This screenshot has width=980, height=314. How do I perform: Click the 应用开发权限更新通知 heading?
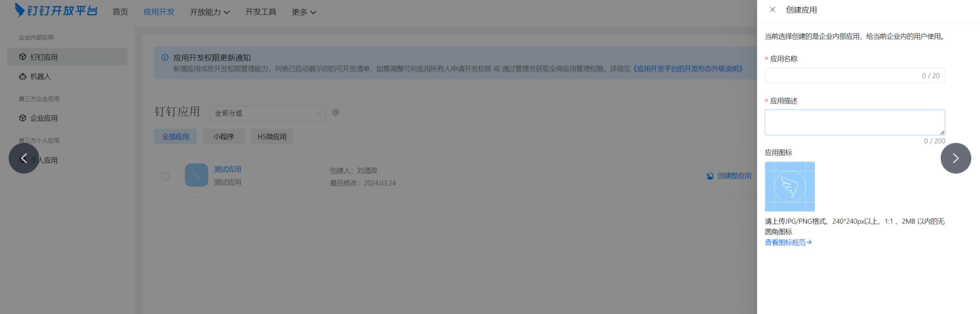tap(212, 58)
